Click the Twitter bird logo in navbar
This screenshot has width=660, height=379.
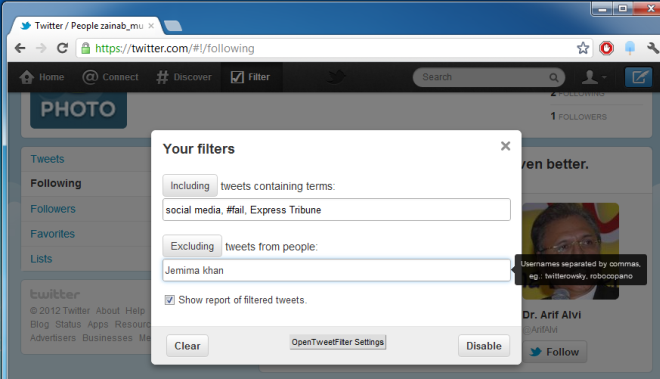coord(336,77)
